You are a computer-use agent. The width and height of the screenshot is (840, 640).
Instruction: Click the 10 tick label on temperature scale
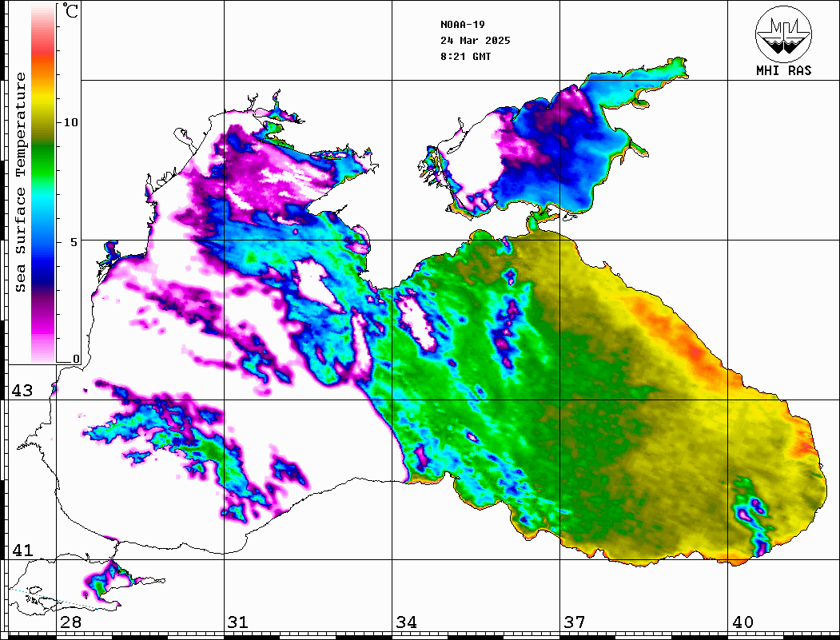(x=70, y=122)
